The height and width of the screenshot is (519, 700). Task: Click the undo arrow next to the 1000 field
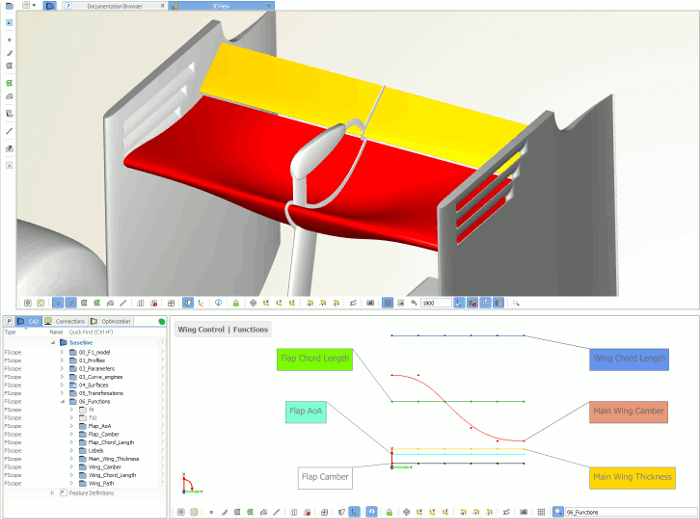click(x=414, y=303)
